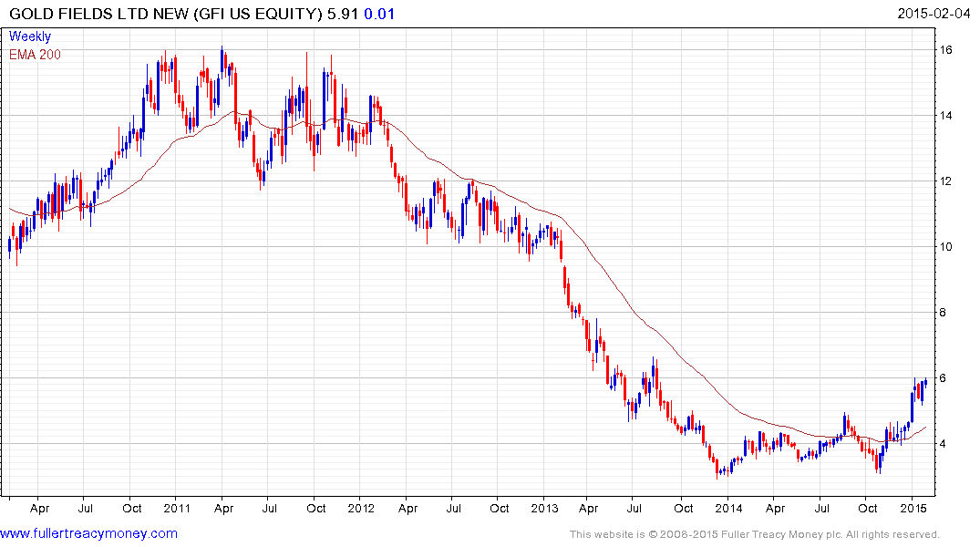Click the 14 price axis label
980x547 pixels.
click(x=945, y=116)
